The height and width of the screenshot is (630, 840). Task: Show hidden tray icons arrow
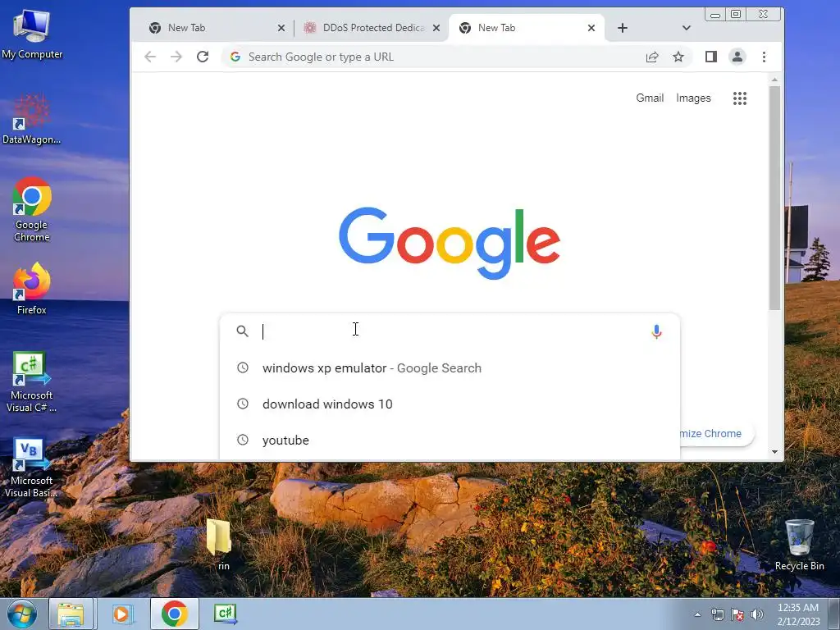point(697,614)
